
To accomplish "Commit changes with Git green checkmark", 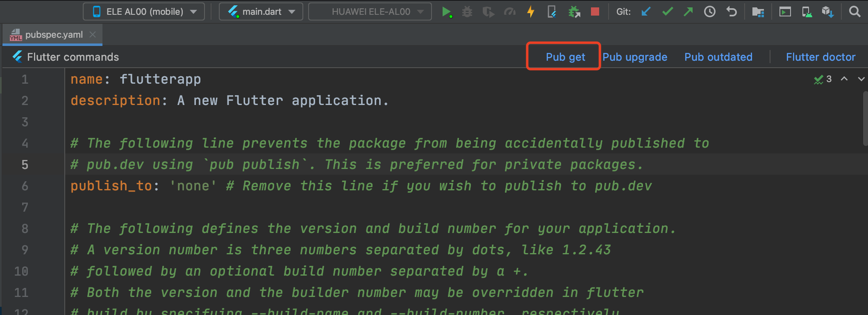I will [668, 12].
